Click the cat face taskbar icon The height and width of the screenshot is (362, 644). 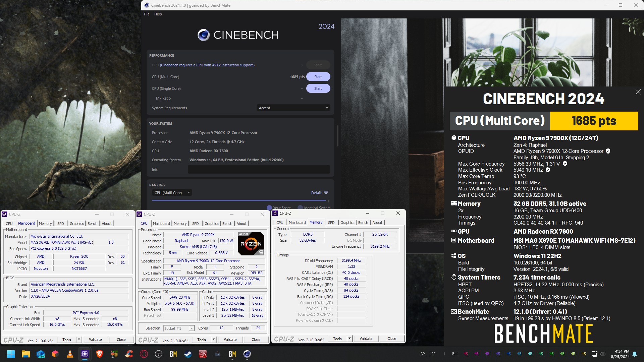point(217,354)
